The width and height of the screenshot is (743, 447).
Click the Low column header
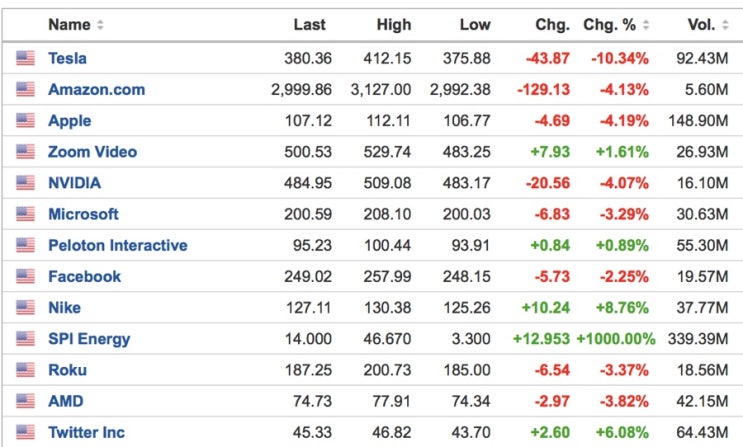(x=475, y=25)
